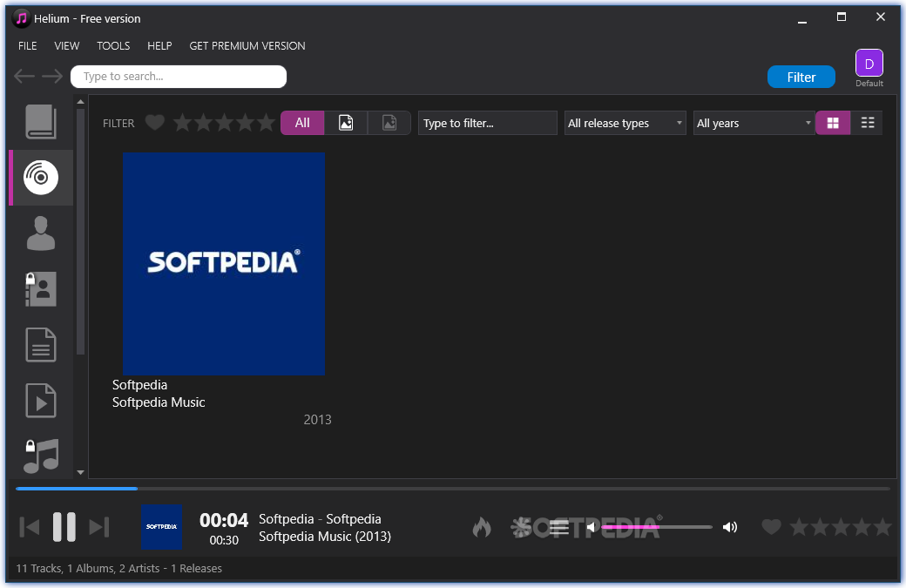Image resolution: width=906 pixels, height=588 pixels.
Task: Click the Type to search field
Action: [x=179, y=77]
